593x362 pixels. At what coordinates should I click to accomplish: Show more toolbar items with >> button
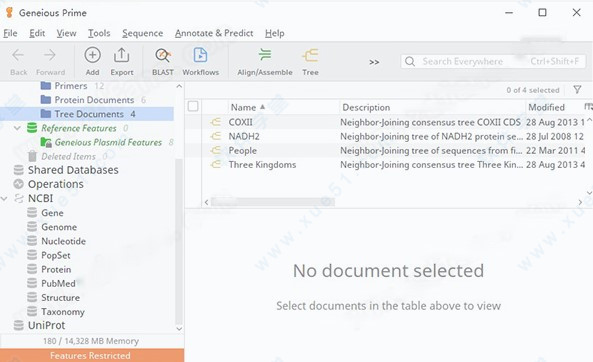click(x=374, y=62)
